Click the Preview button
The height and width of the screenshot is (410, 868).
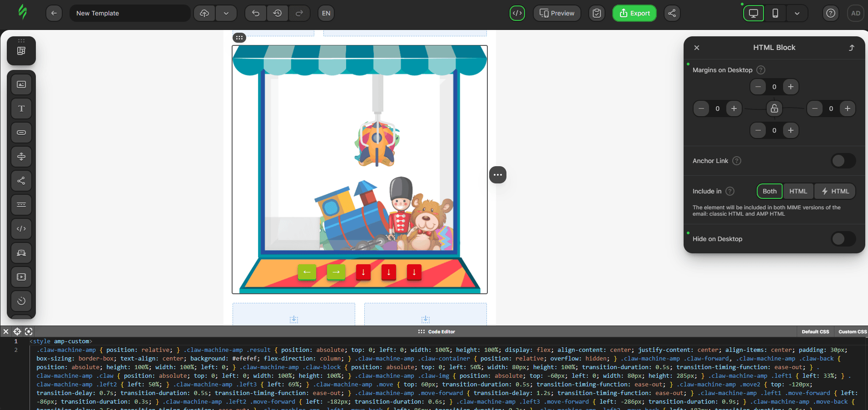click(557, 13)
